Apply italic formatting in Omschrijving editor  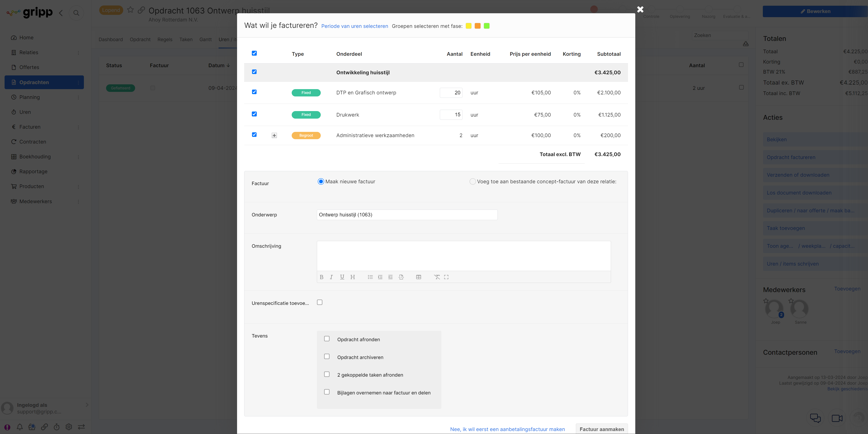tap(331, 277)
